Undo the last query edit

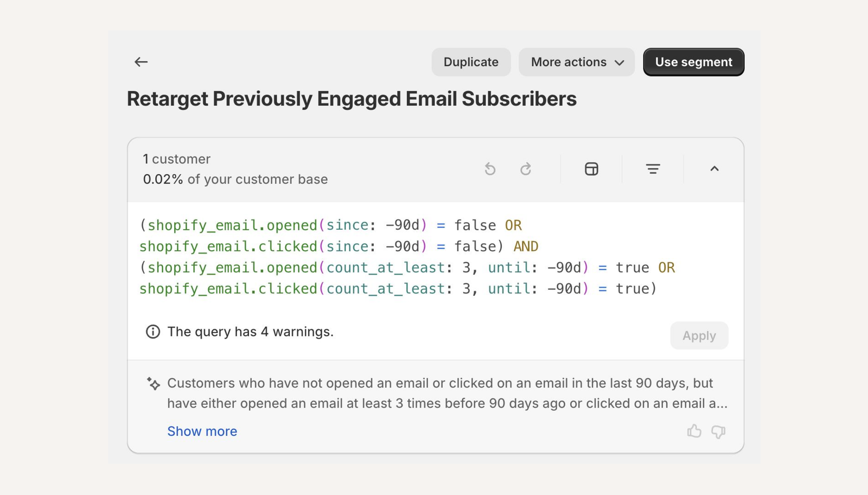(x=490, y=169)
